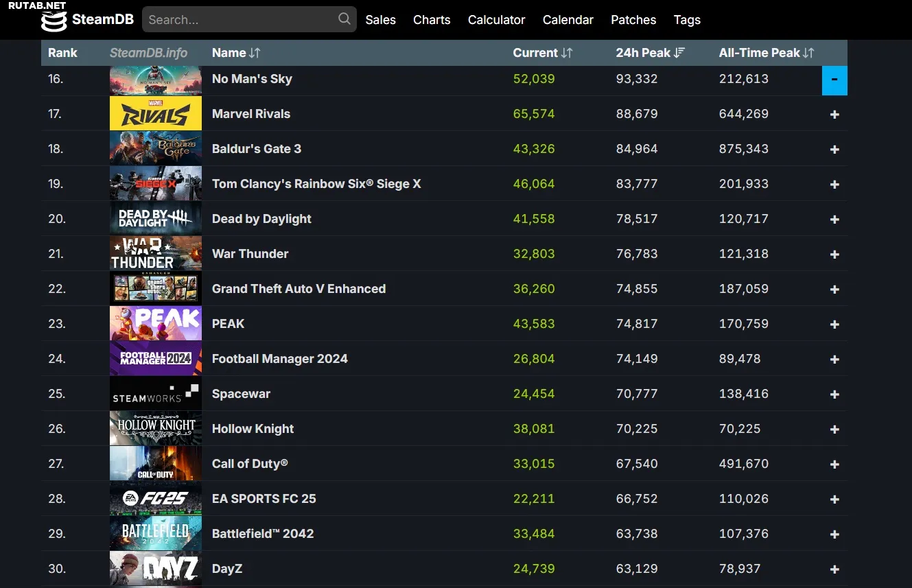This screenshot has height=588, width=912.
Task: Click the GTA V Enhanced thumbnail
Action: click(x=156, y=288)
